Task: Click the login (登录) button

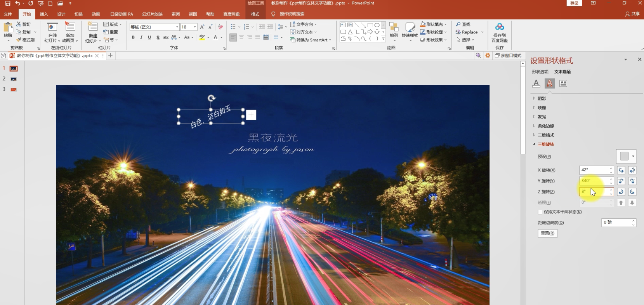Action: 575,3
